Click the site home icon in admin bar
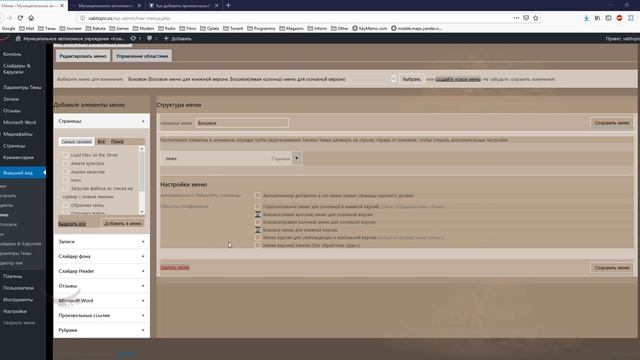Screen dimensions: 640x360 pyautogui.click(x=18, y=38)
